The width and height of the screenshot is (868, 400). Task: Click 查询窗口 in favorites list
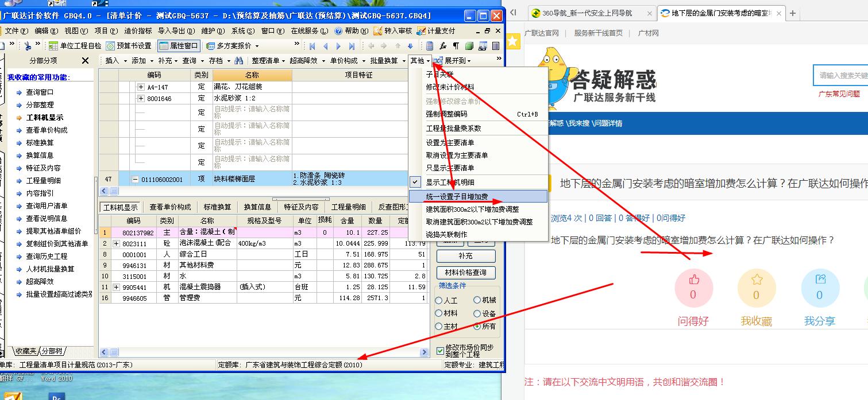pyautogui.click(x=40, y=92)
